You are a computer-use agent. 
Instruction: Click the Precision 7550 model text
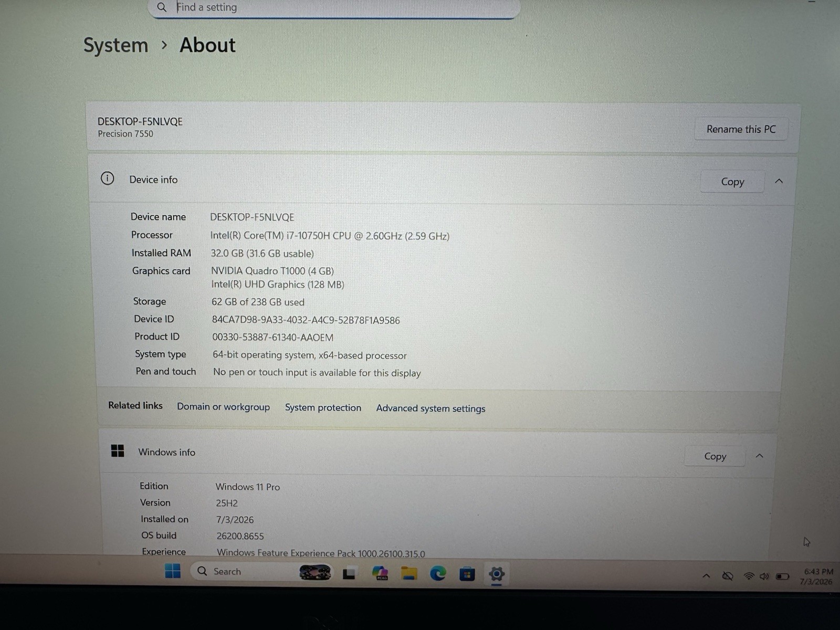click(x=125, y=133)
